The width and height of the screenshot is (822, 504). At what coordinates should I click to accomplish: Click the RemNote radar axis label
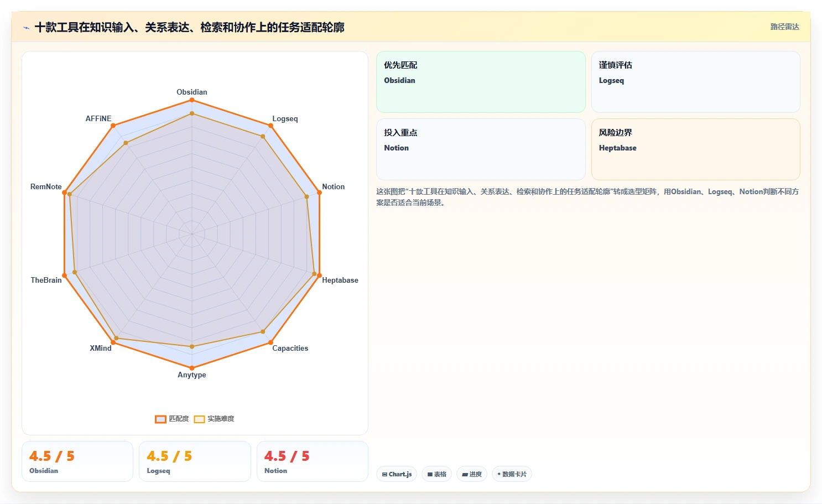46,186
